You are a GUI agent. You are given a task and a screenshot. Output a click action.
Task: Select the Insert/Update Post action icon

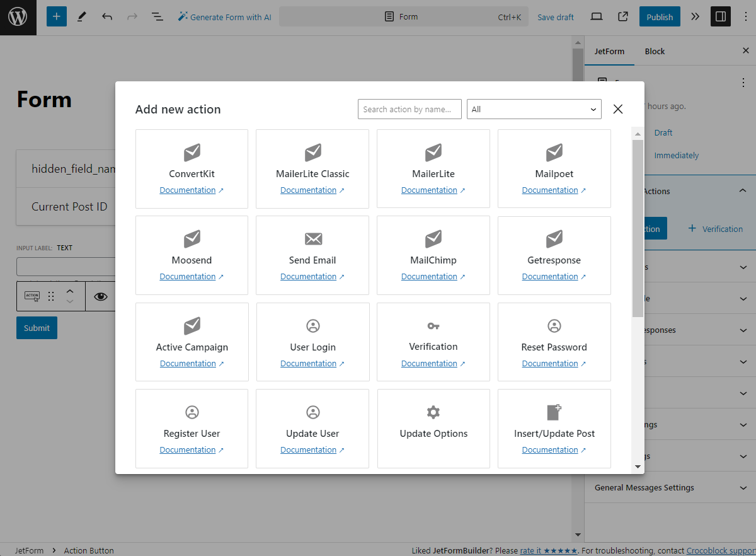pyautogui.click(x=554, y=412)
